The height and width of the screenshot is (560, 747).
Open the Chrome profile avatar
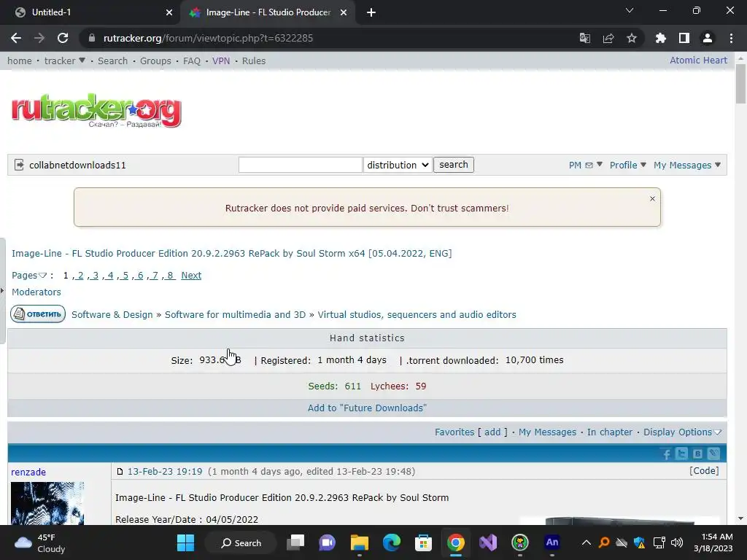pyautogui.click(x=708, y=38)
